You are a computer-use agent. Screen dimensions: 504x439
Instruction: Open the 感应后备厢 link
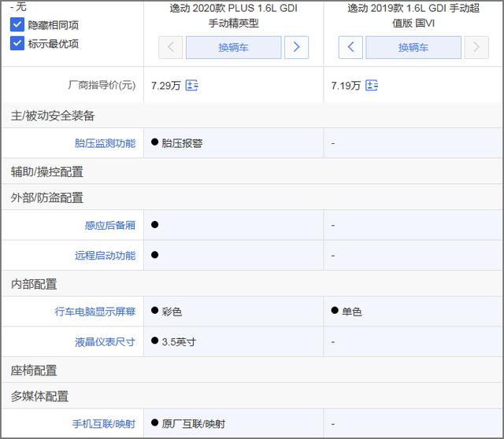coord(110,225)
